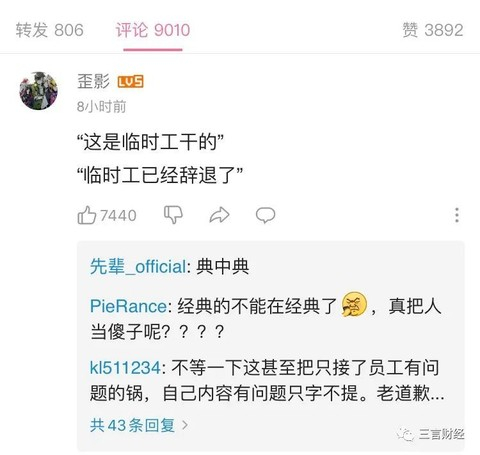The width and height of the screenshot is (480, 455).
Task: Tap the 7440 like count
Action: (118, 216)
